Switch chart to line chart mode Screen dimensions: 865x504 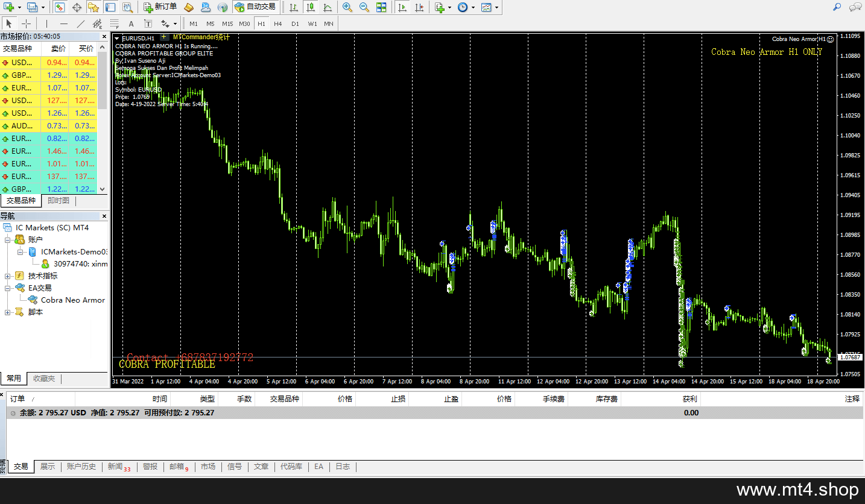[x=327, y=7]
